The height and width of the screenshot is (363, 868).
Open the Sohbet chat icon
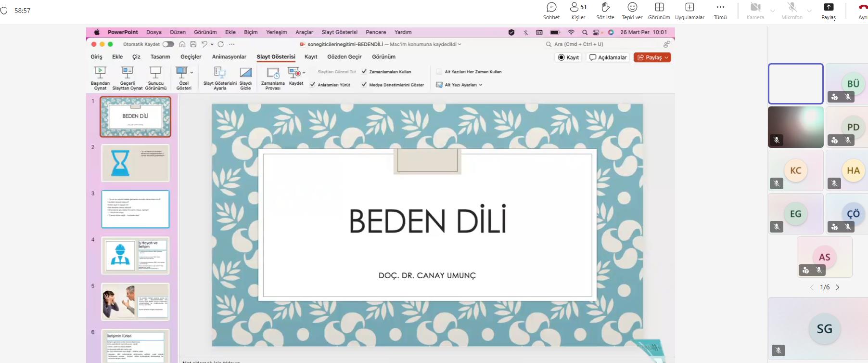(551, 8)
